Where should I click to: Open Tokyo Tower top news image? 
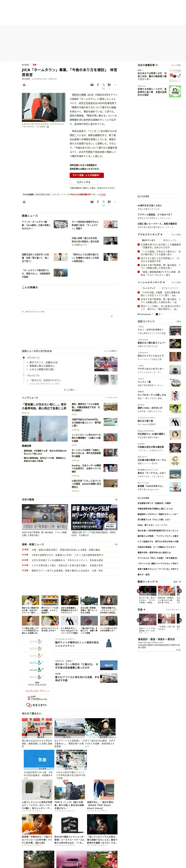click(45, 429)
